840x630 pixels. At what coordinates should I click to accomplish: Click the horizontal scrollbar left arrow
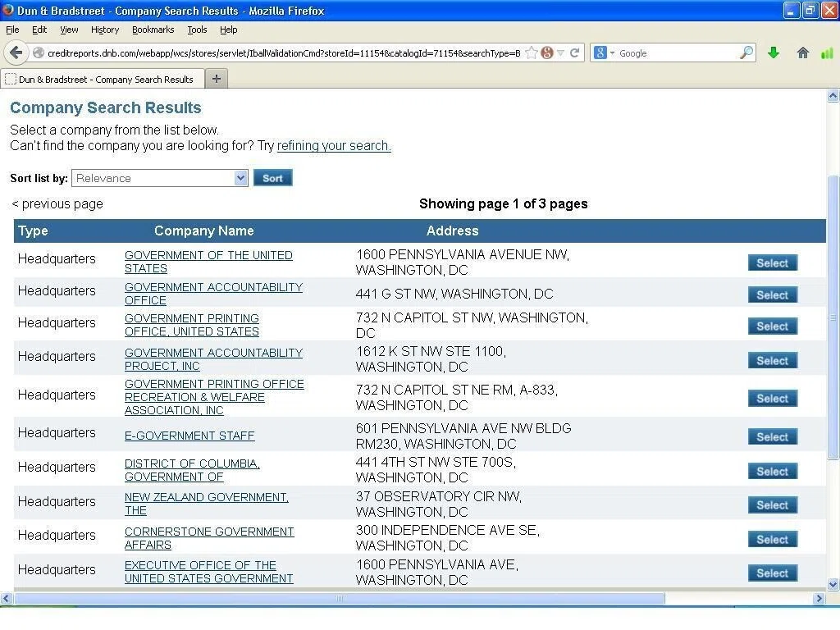pos(7,598)
